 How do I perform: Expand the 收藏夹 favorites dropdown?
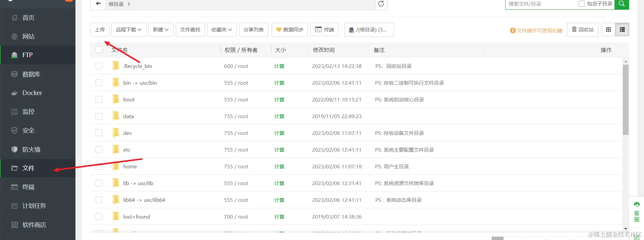pyautogui.click(x=222, y=29)
